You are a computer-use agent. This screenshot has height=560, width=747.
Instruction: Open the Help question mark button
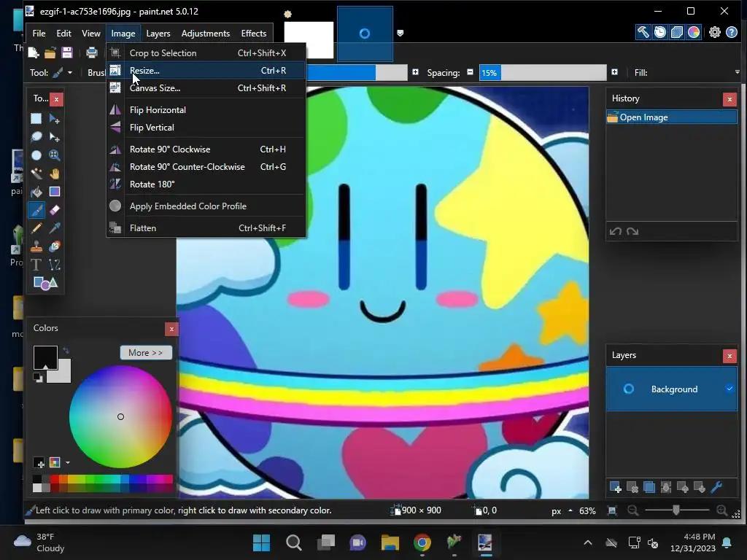[732, 32]
